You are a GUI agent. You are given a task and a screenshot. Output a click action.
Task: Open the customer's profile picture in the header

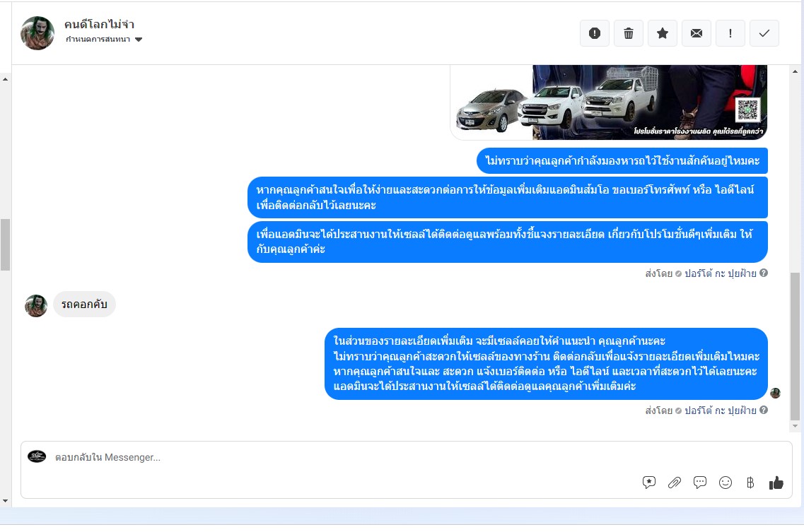point(37,33)
